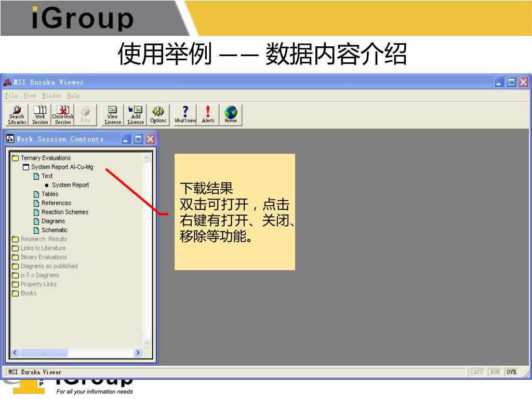The height and width of the screenshot is (399, 532).
Task: Close the Work Session Contents panel
Action: click(150, 139)
